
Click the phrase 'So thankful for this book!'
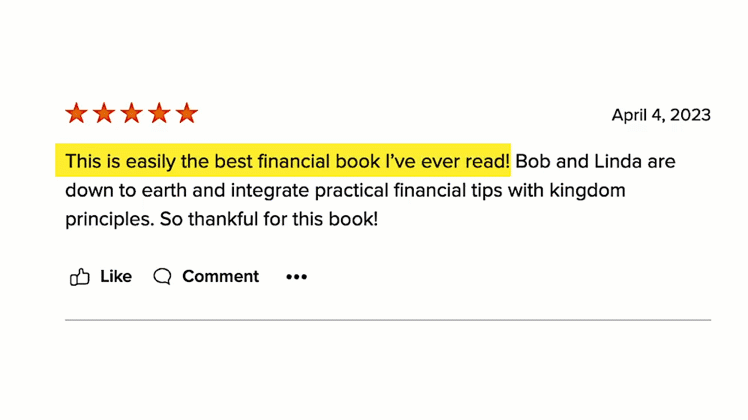pos(269,220)
